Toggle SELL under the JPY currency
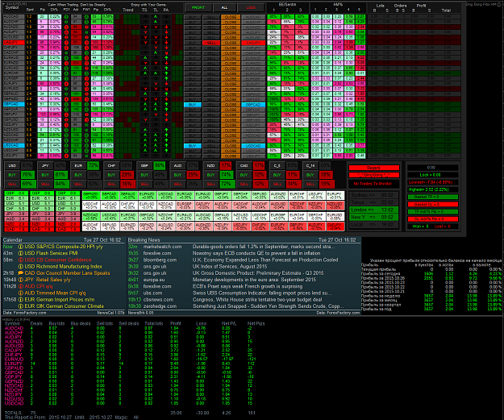Viewport: 504px width, 420px height. [x=45, y=184]
